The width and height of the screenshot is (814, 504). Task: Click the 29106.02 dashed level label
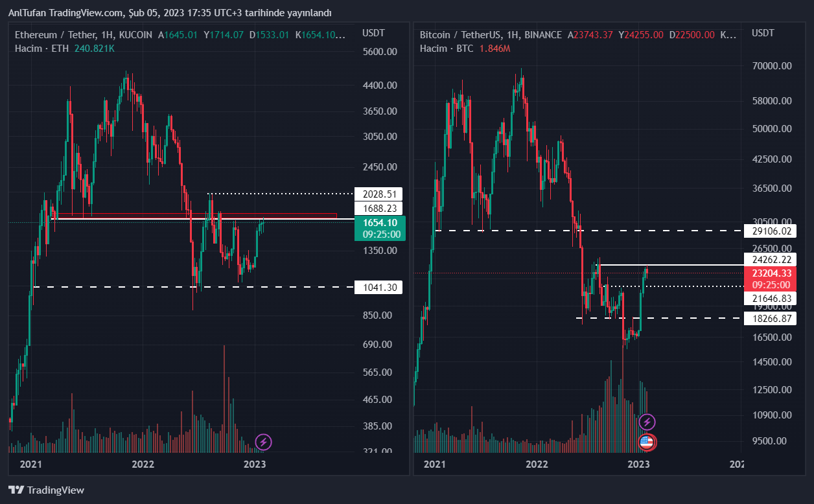pos(769,231)
